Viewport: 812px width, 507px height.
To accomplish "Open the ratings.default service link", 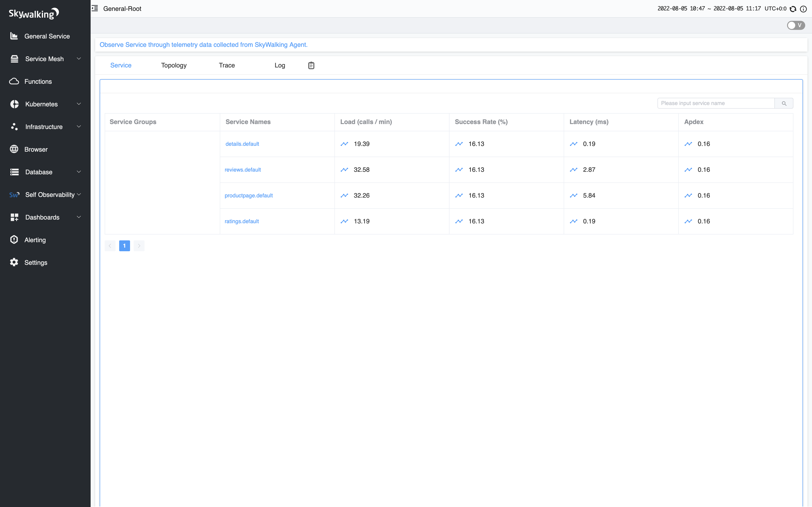I will pyautogui.click(x=242, y=221).
